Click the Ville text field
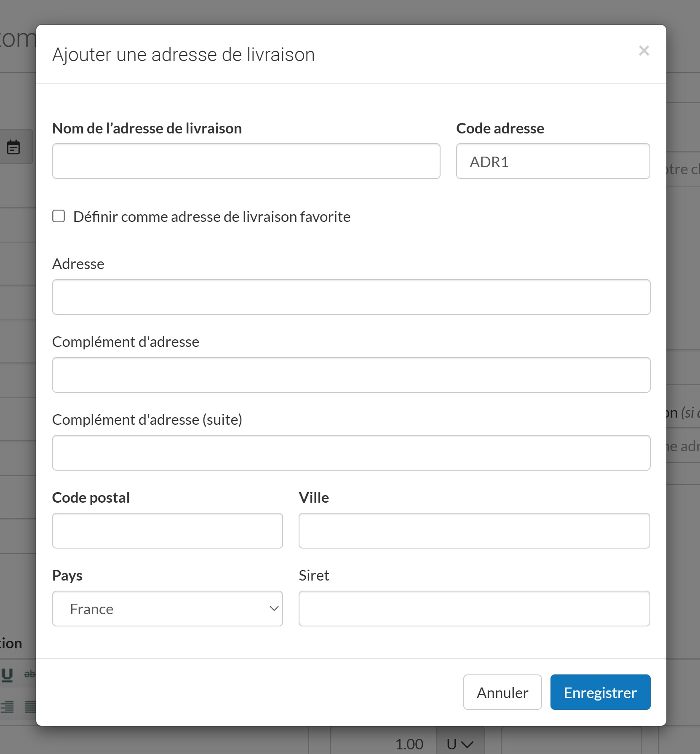Screen dimensions: 700x754 pos(474,531)
